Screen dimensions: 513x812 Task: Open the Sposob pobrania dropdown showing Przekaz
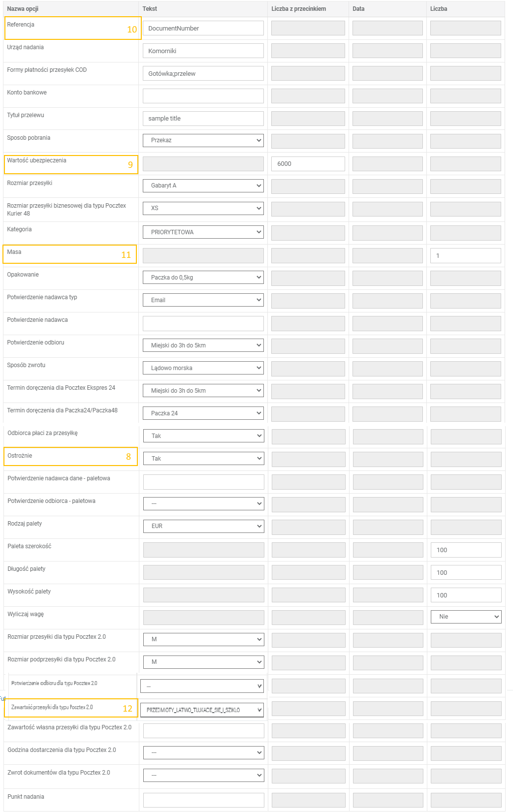click(203, 140)
